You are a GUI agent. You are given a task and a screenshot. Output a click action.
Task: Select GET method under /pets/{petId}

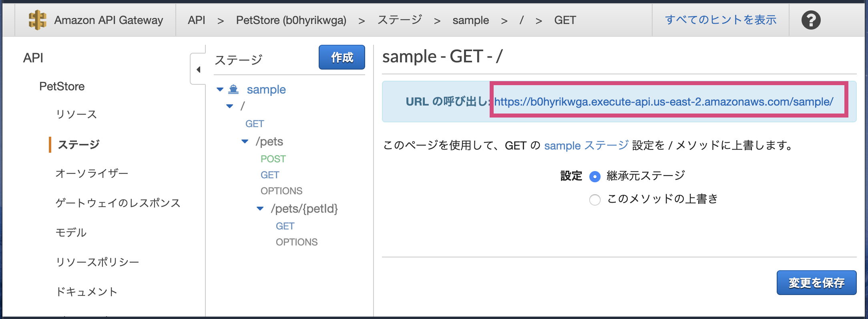click(285, 226)
